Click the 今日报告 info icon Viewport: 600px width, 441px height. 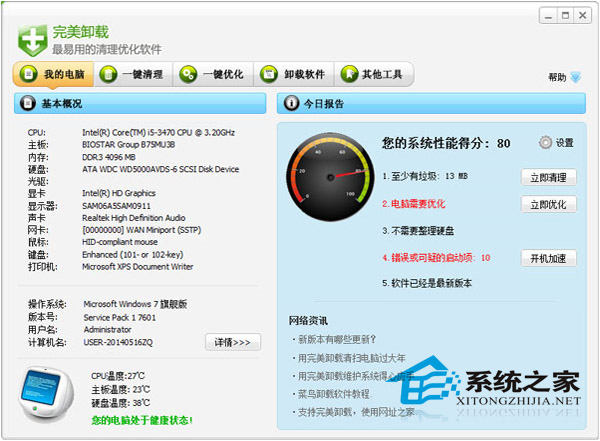291,103
